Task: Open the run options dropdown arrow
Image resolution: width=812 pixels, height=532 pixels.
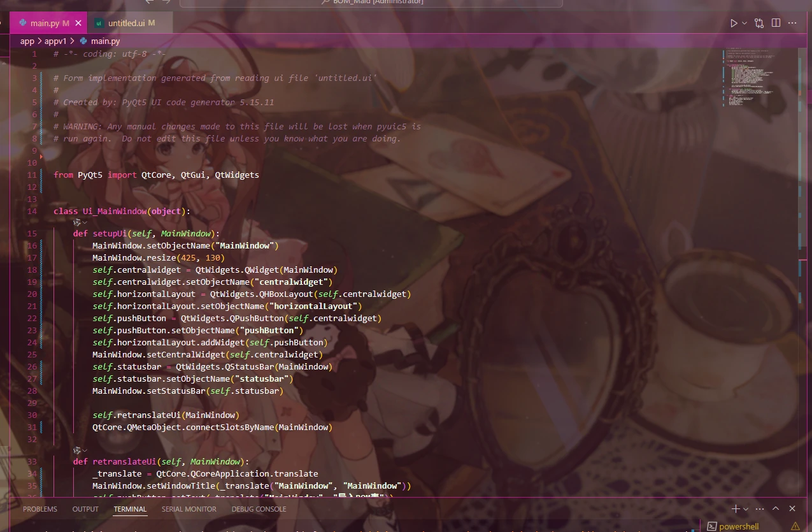Action: (x=744, y=23)
